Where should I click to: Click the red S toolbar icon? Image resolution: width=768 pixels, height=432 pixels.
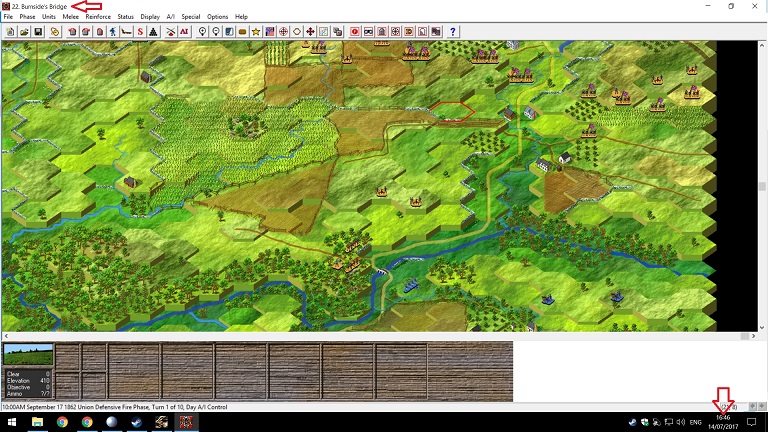(140, 32)
